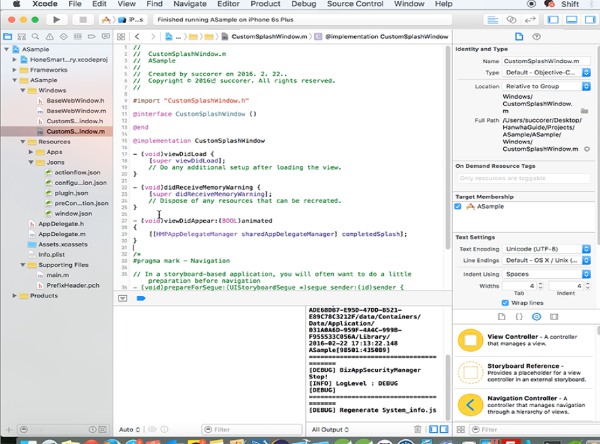Open the Product menu
This screenshot has width=600, height=444.
coord(266,4)
